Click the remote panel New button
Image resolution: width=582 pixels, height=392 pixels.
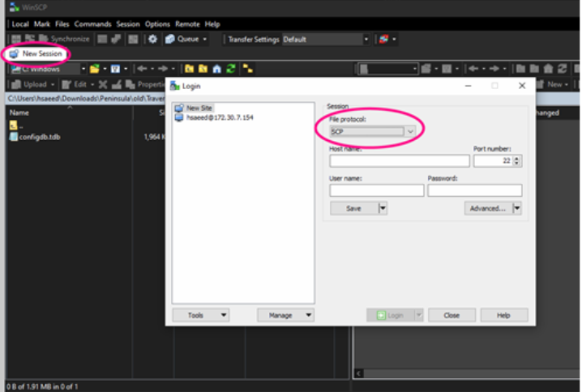552,84
